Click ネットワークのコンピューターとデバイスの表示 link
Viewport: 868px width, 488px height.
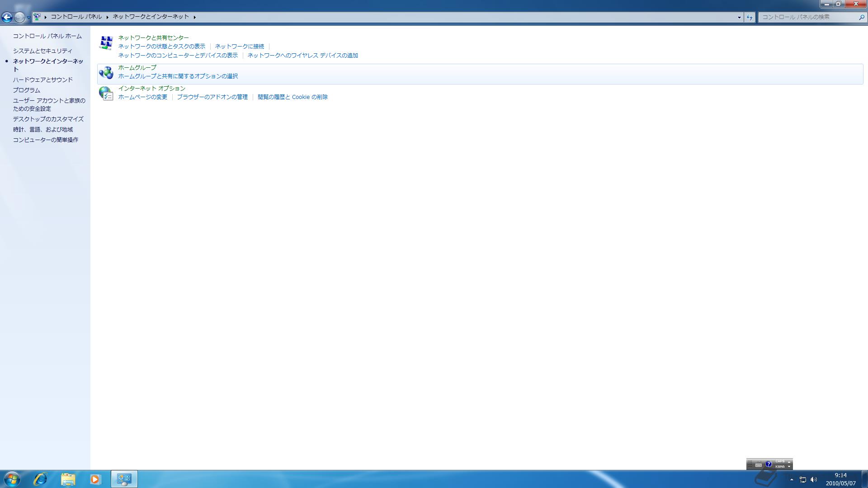point(178,56)
